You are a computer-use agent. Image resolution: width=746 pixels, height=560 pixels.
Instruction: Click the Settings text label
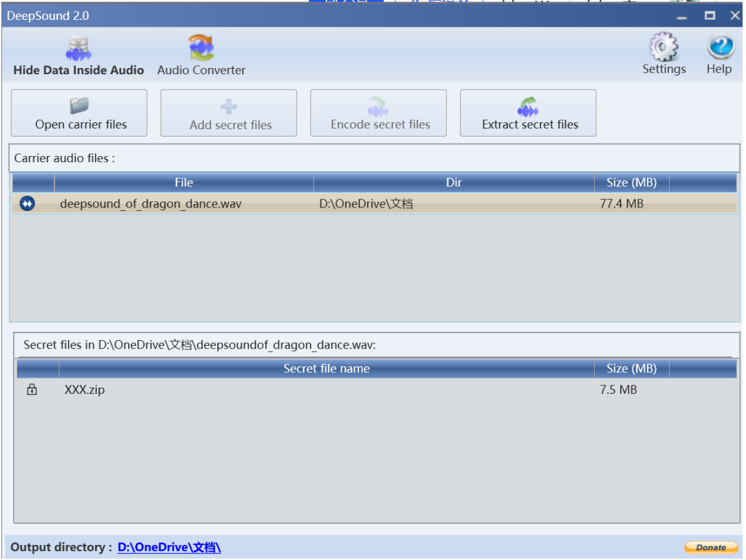664,69
